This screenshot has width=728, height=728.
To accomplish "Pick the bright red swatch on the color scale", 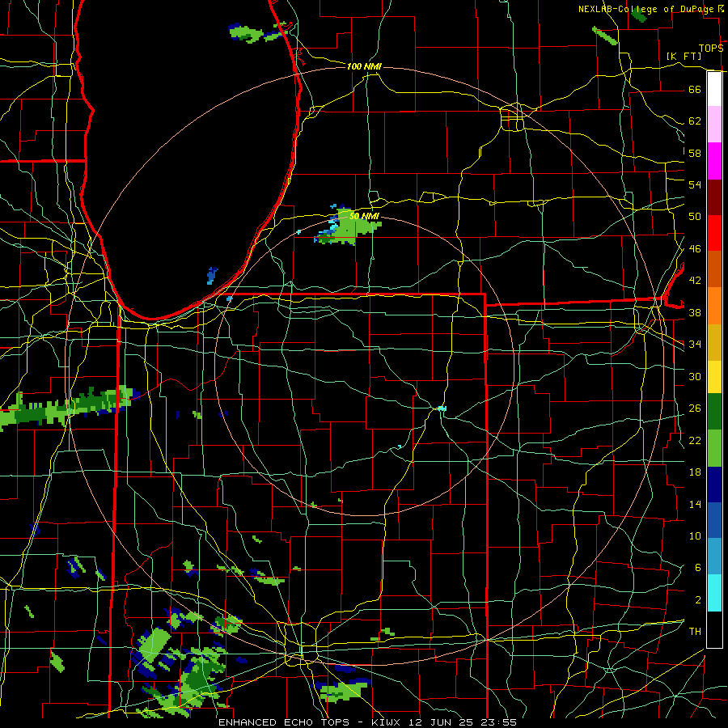I will (714, 233).
